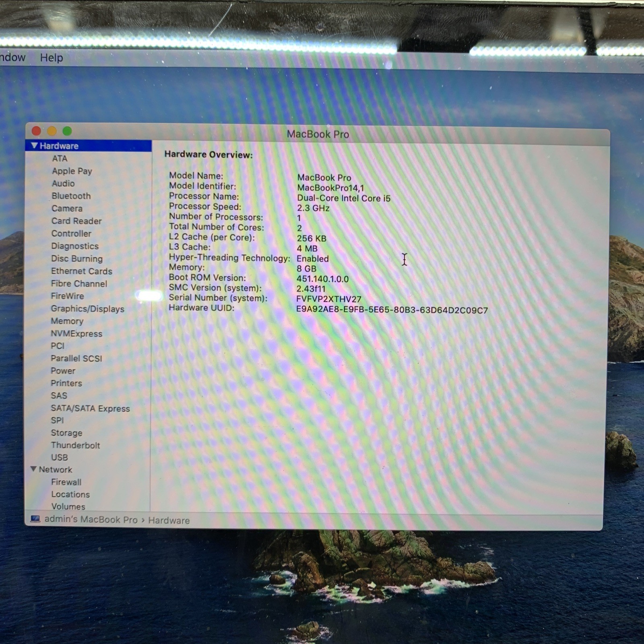Collapse the Network category triangle

(x=34, y=469)
